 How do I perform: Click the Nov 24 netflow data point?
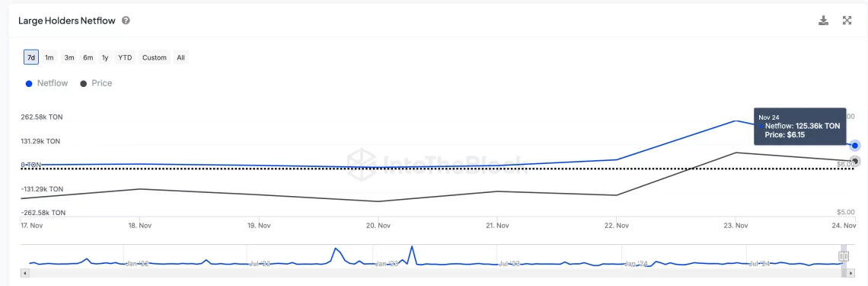click(855, 145)
